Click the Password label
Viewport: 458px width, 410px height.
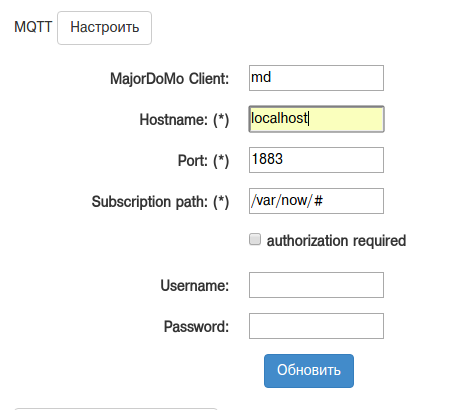pyautogui.click(x=196, y=327)
